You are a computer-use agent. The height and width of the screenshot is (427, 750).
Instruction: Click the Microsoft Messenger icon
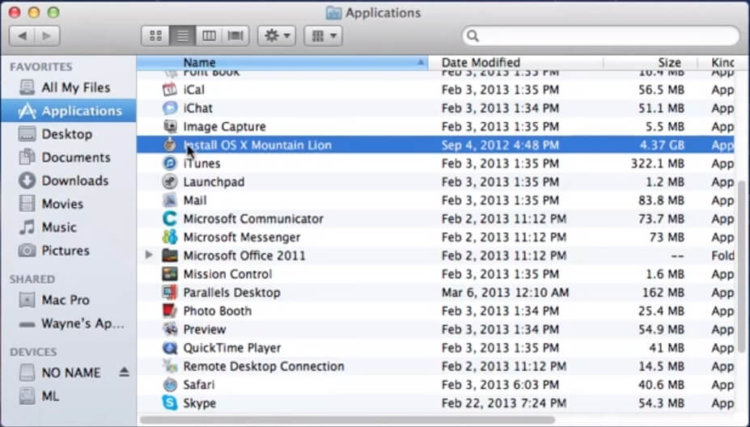(170, 237)
